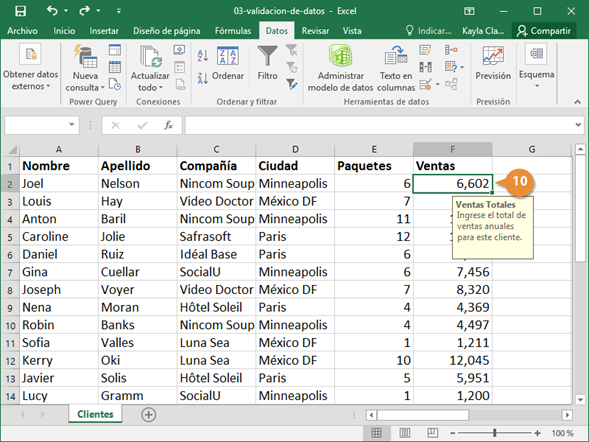Switch to the Revisar tab

click(x=315, y=31)
